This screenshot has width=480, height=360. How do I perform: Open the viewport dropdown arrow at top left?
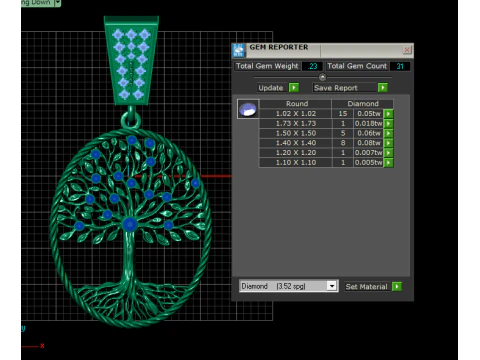click(x=58, y=3)
